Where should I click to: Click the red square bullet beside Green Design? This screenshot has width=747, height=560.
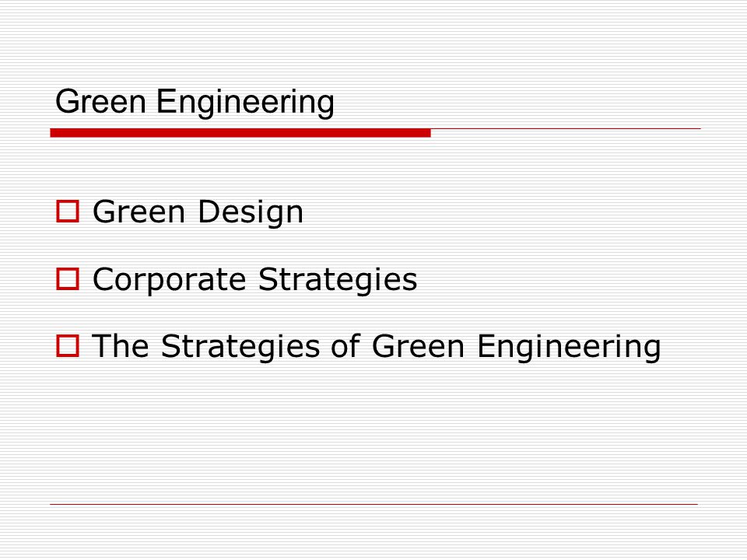click(68, 212)
